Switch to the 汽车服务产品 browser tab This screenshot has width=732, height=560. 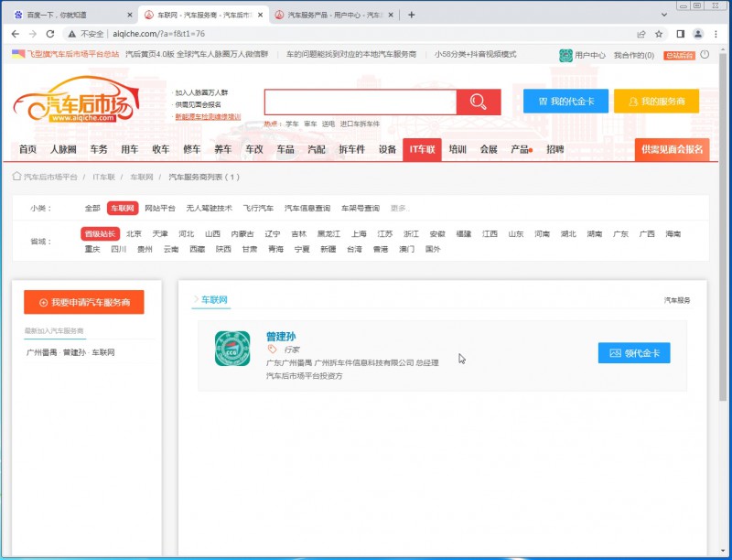pyautogui.click(x=334, y=15)
